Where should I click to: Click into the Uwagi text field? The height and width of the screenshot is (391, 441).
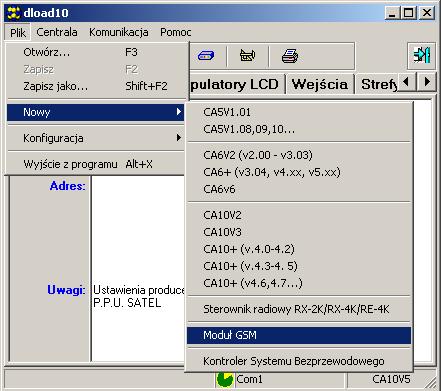pos(138,322)
